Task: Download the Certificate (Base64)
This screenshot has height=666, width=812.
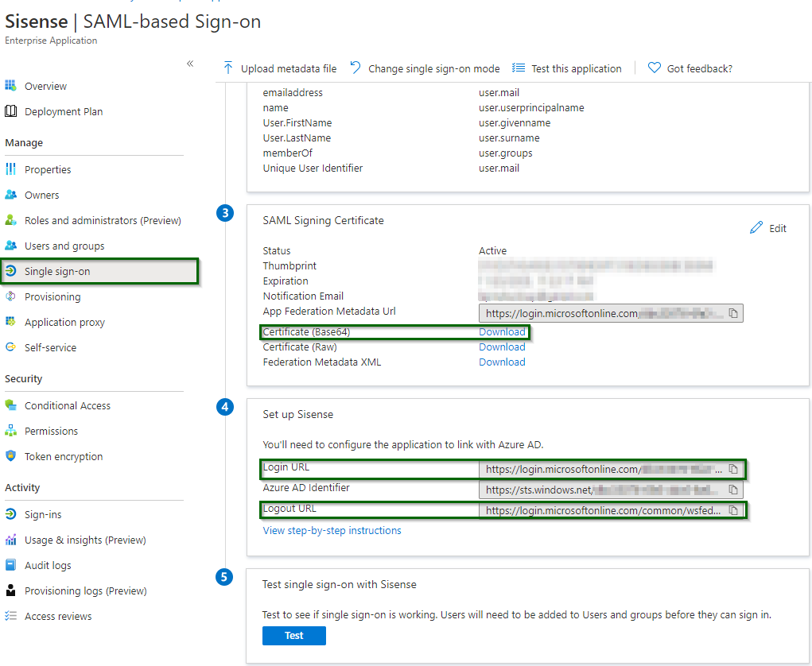Action: tap(502, 331)
